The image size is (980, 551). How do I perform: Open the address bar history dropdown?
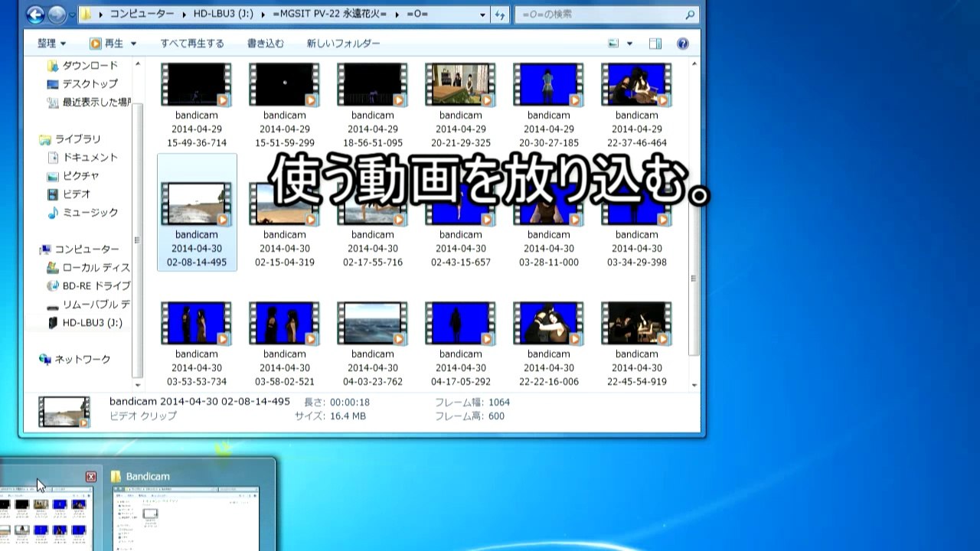482,15
